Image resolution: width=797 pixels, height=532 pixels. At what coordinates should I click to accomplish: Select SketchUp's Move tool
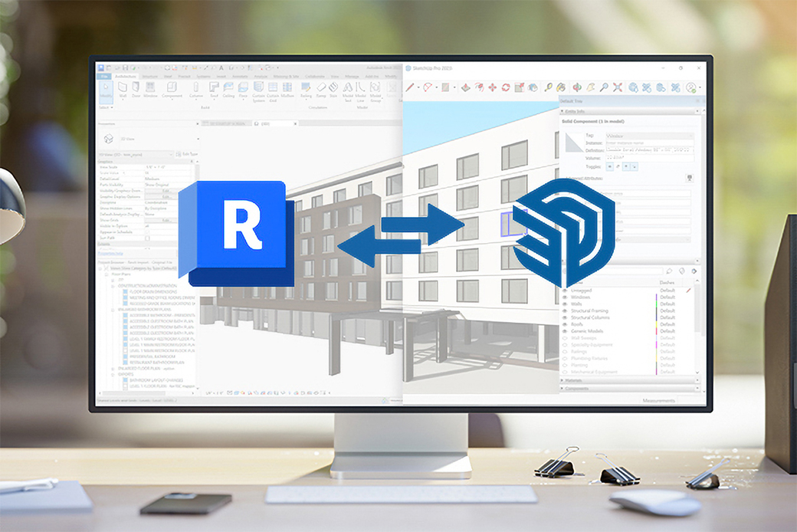[x=493, y=87]
